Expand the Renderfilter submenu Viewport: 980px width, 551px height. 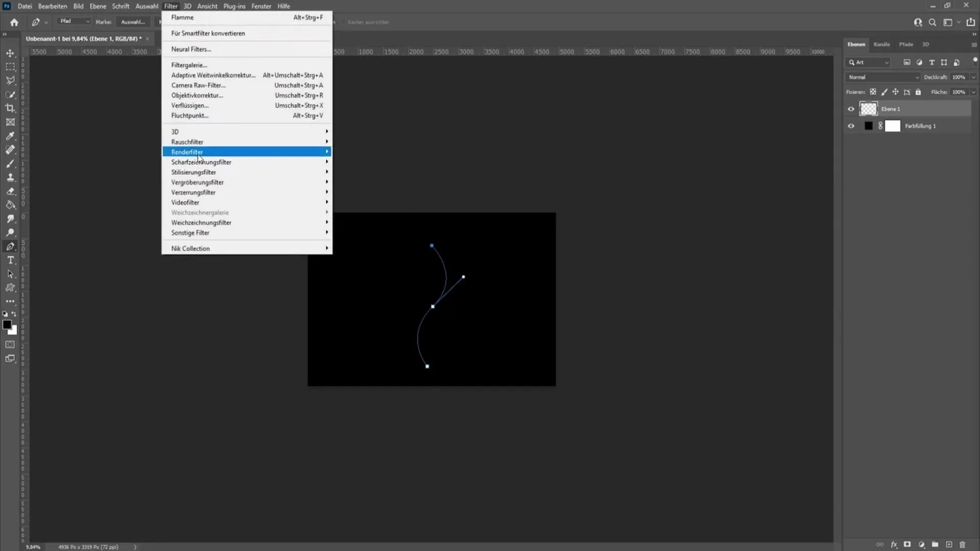pyautogui.click(x=247, y=152)
